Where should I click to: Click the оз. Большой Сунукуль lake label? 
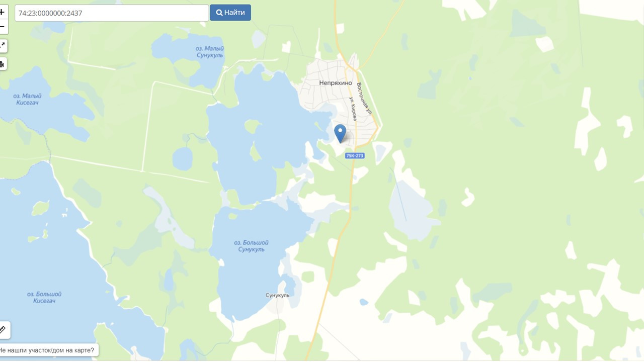[251, 246]
